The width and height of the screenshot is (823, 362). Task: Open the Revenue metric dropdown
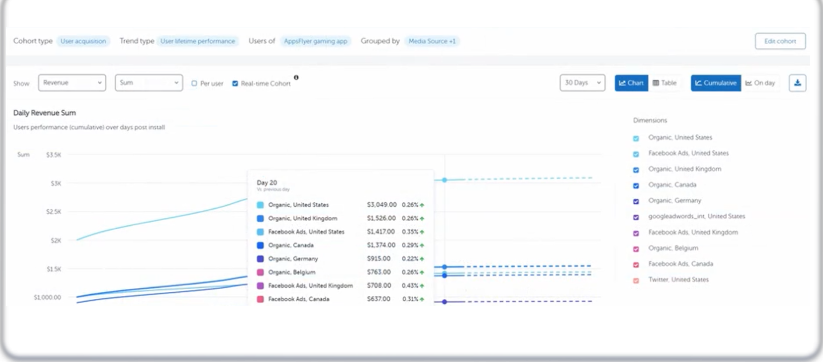[x=72, y=83]
